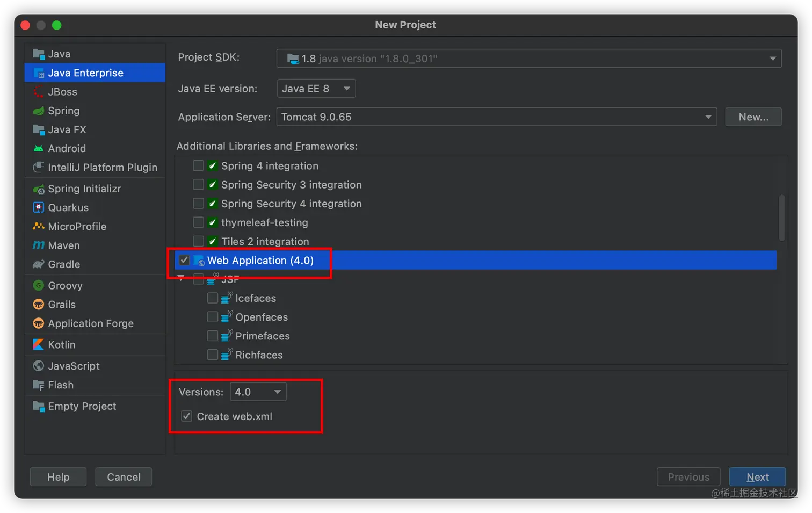Click the Flash icon

[x=39, y=385]
